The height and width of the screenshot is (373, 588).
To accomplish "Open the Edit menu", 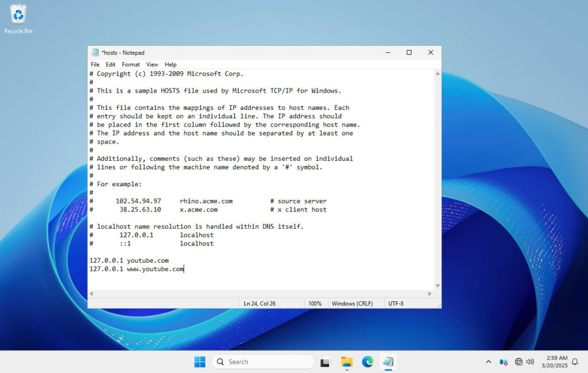I will 110,64.
